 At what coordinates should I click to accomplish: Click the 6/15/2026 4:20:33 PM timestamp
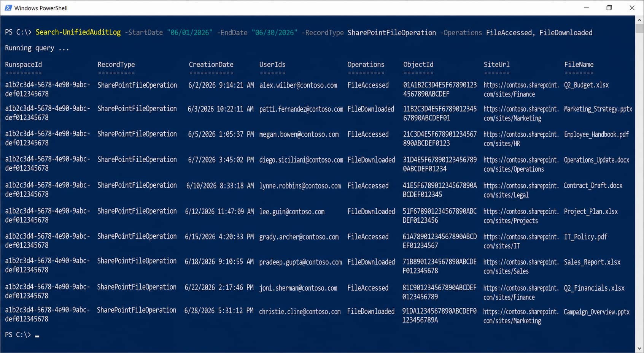(x=219, y=237)
